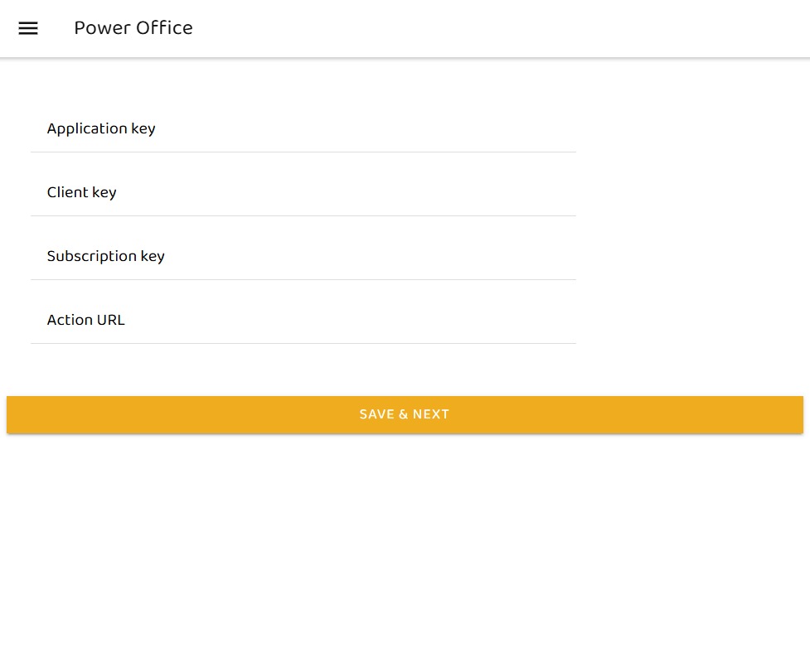This screenshot has height=672, width=810.
Task: Click the Client key label text
Action: pos(81,192)
